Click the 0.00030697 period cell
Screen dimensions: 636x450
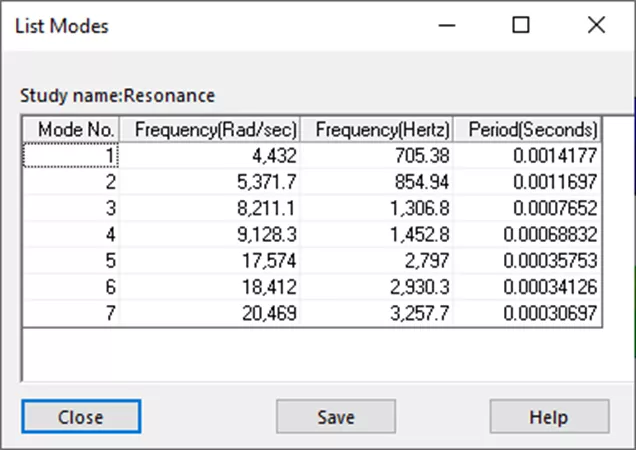[526, 314]
